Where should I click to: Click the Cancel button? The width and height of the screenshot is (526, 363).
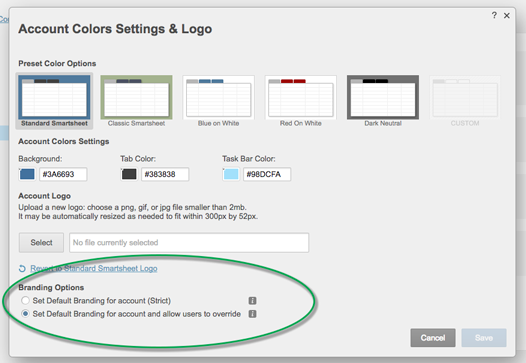[433, 338]
